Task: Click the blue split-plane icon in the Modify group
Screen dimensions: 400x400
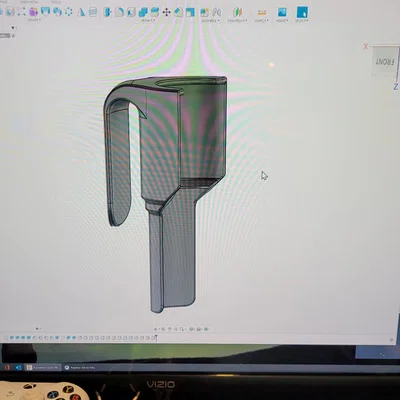Action: tap(155, 12)
